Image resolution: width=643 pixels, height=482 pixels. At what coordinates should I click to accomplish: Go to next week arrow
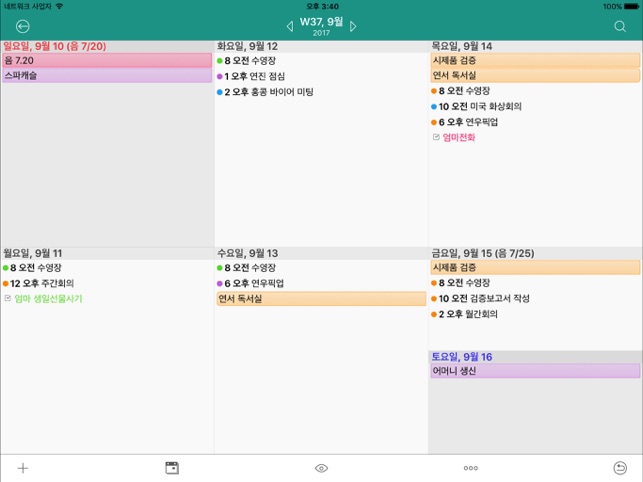click(353, 26)
